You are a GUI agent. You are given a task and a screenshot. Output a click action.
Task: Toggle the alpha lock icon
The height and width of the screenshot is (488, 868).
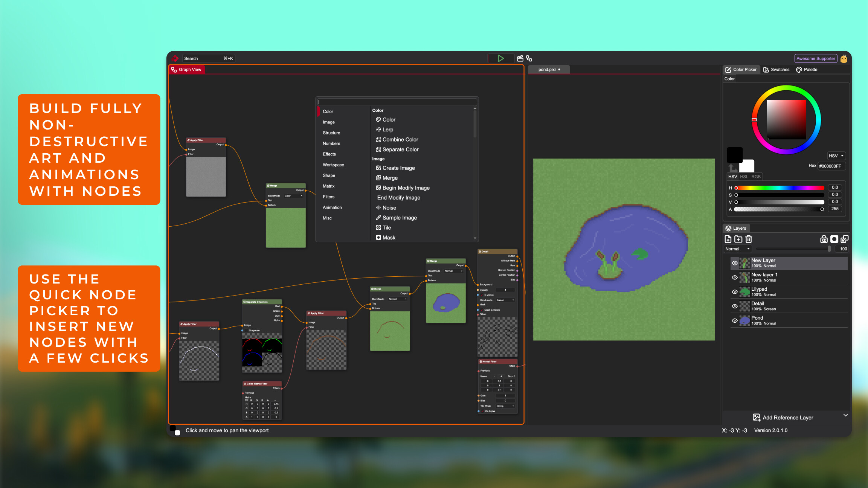coord(824,239)
